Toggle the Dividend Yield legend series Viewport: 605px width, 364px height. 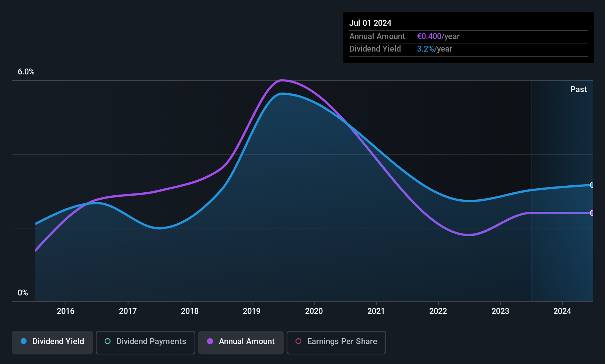click(x=52, y=342)
